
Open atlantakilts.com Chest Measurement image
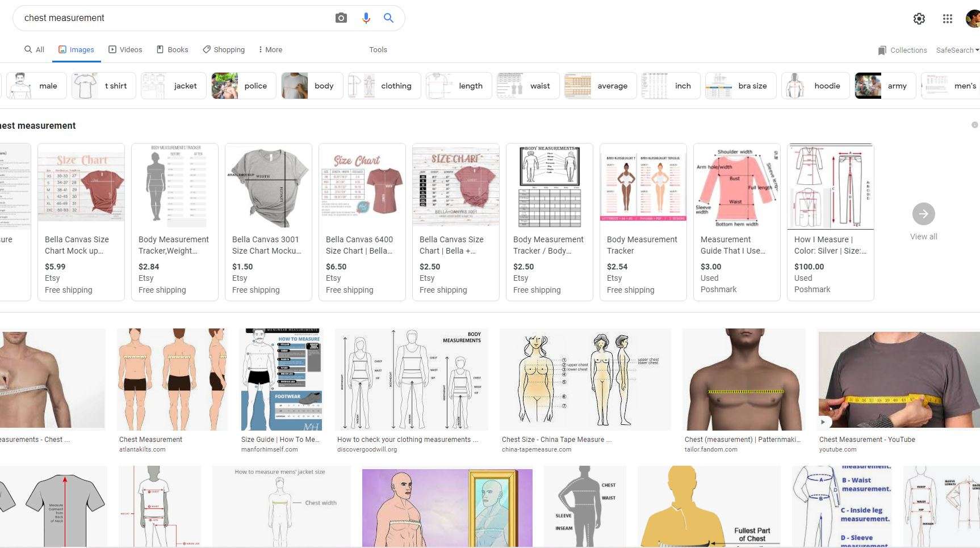pyautogui.click(x=173, y=380)
